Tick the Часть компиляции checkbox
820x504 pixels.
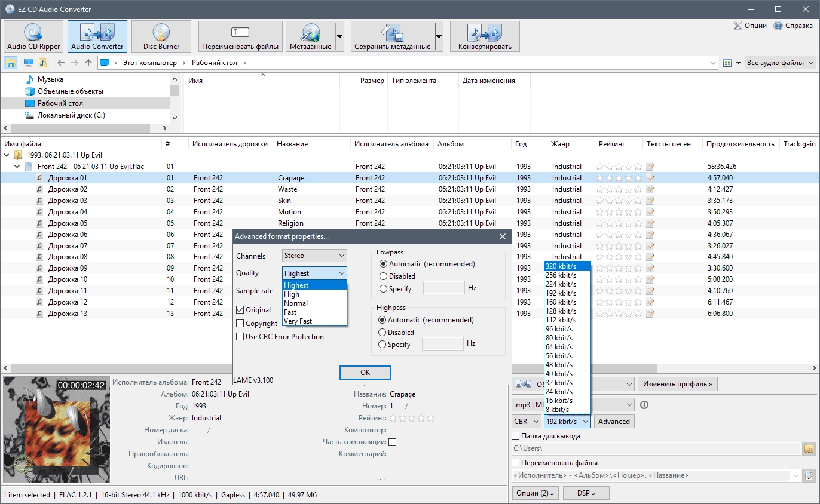click(x=393, y=442)
